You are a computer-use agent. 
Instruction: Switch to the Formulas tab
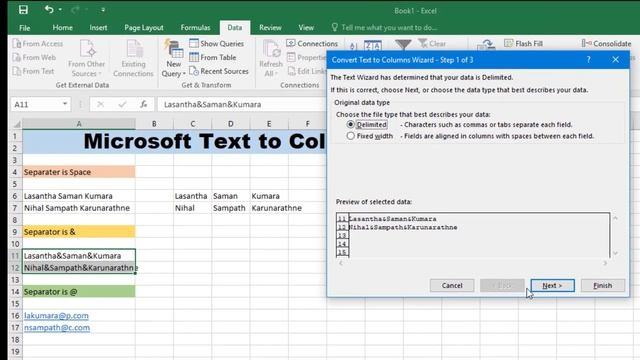click(195, 28)
